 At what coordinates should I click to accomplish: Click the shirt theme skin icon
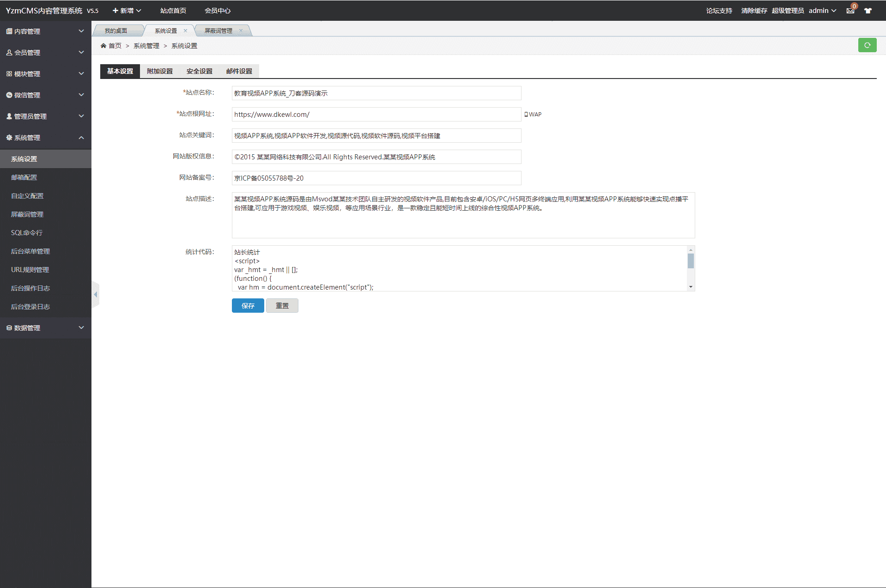point(868,11)
